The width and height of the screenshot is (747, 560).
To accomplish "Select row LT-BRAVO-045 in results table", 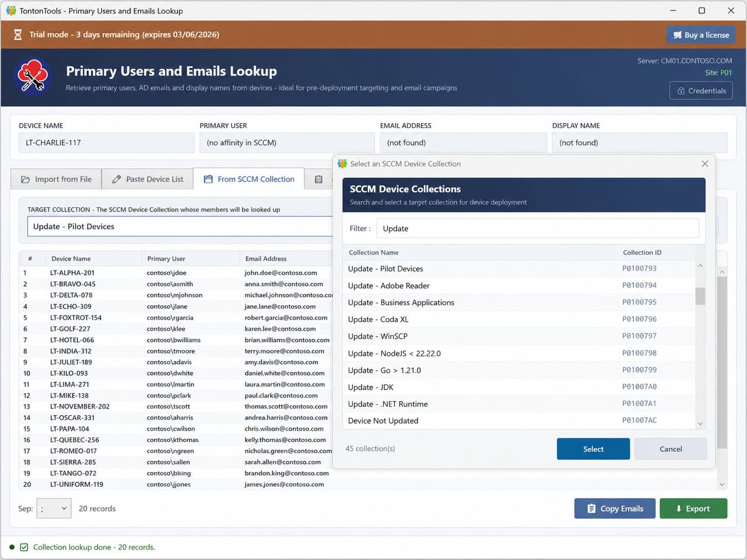I will 176,284.
